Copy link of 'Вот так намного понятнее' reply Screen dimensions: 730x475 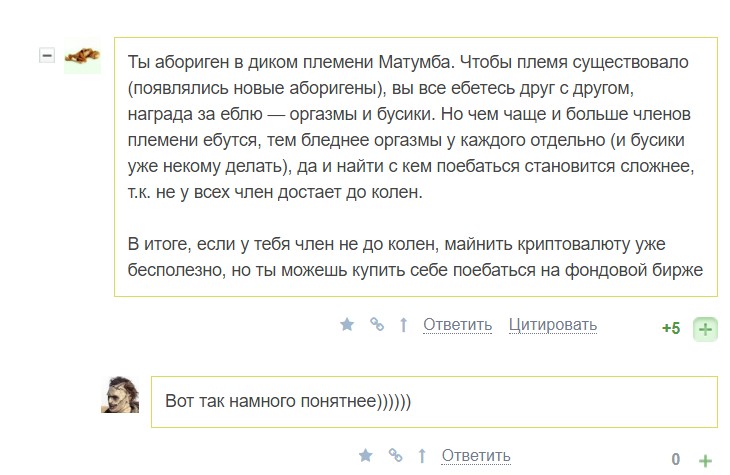coord(395,456)
